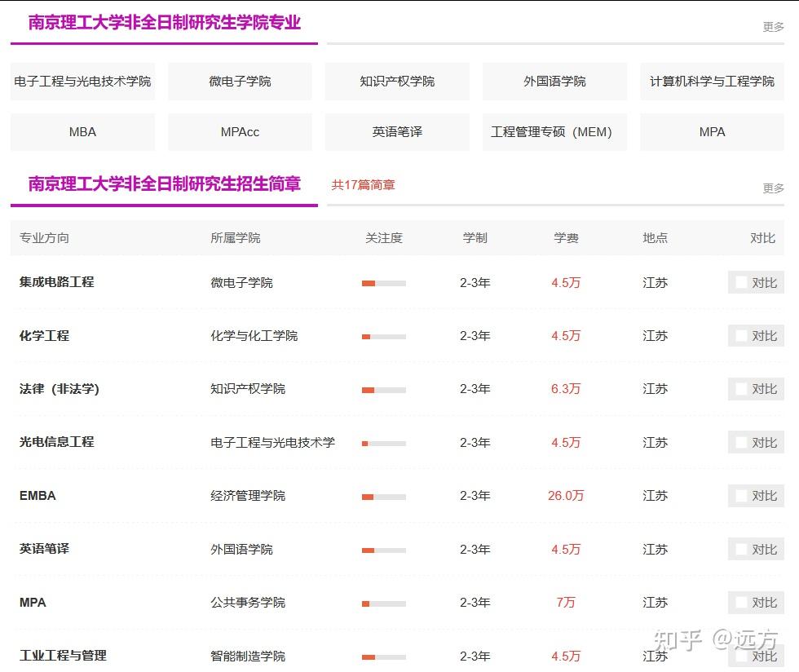Tick the 对比 checkbox for 化学工程

741,335
